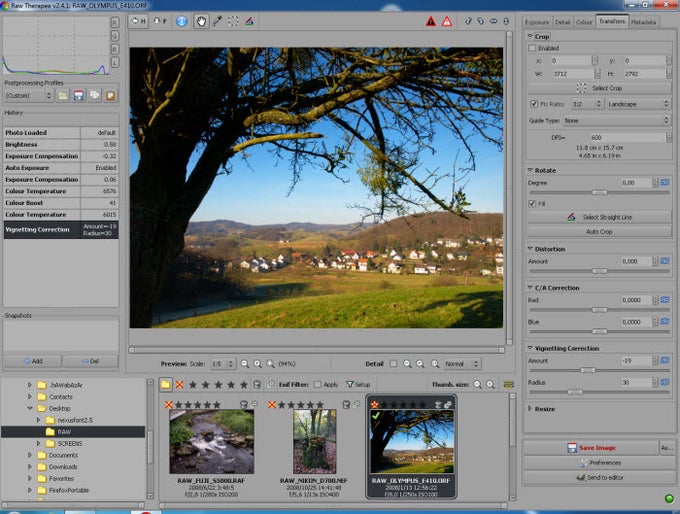Screen dimensions: 680x514
Task: Enable the Crop checkbox
Action: [x=534, y=47]
